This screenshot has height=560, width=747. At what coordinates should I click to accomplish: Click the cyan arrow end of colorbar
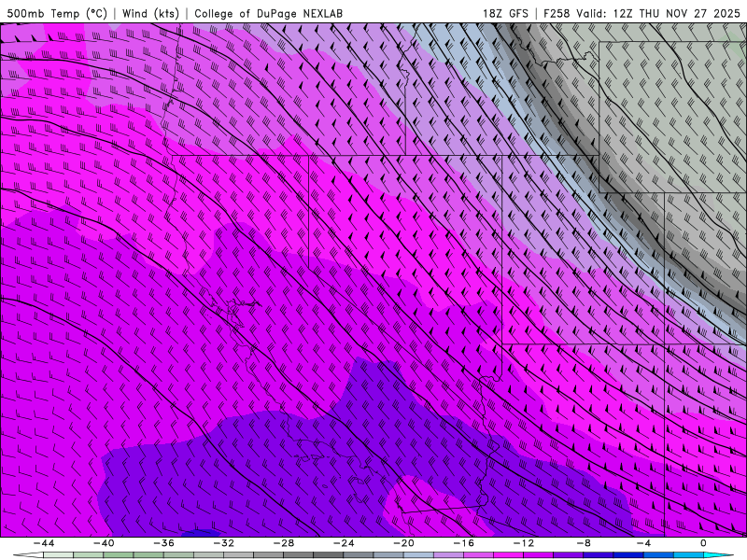point(718,554)
